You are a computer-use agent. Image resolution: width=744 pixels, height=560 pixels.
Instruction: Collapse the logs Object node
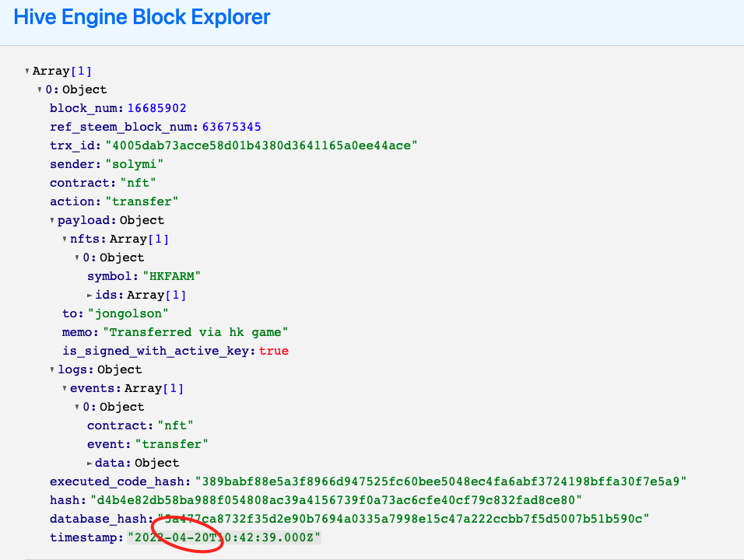coord(52,370)
